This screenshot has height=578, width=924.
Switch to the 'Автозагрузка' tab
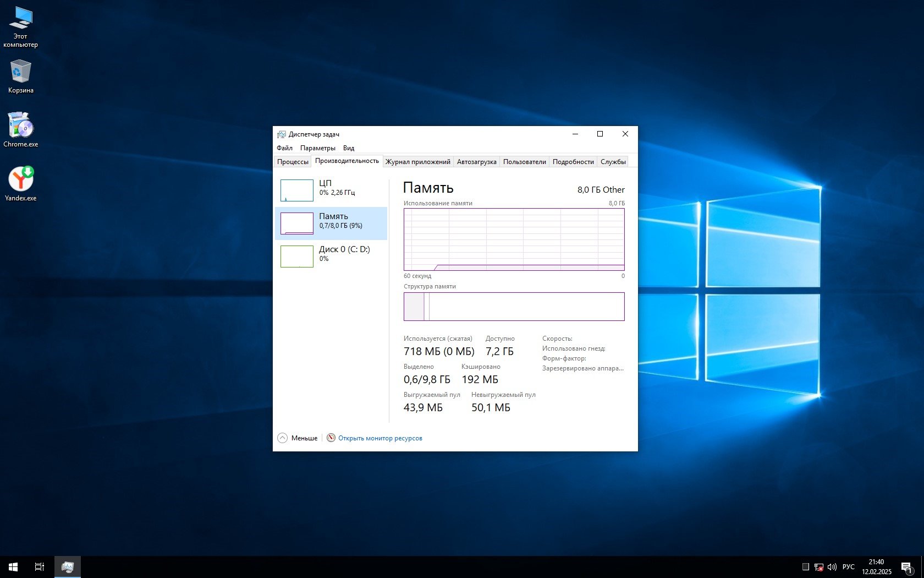tap(476, 162)
